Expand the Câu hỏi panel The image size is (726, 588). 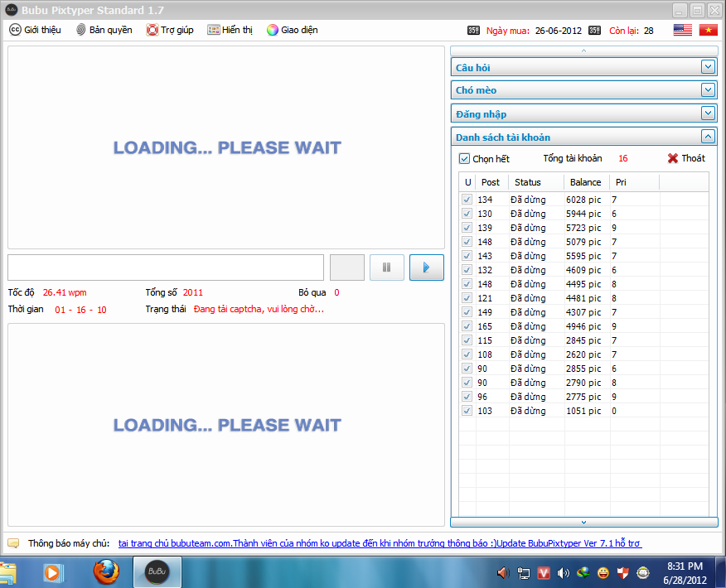click(708, 67)
